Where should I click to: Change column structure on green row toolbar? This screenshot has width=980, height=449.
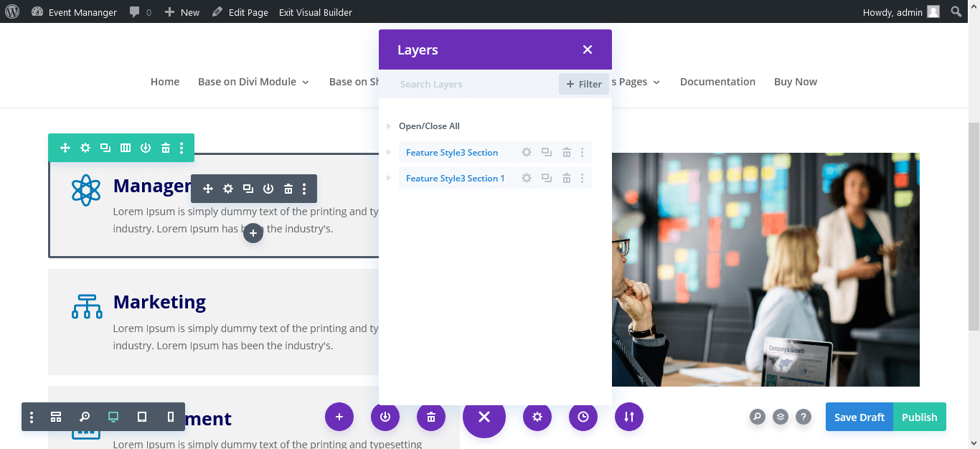tap(126, 148)
